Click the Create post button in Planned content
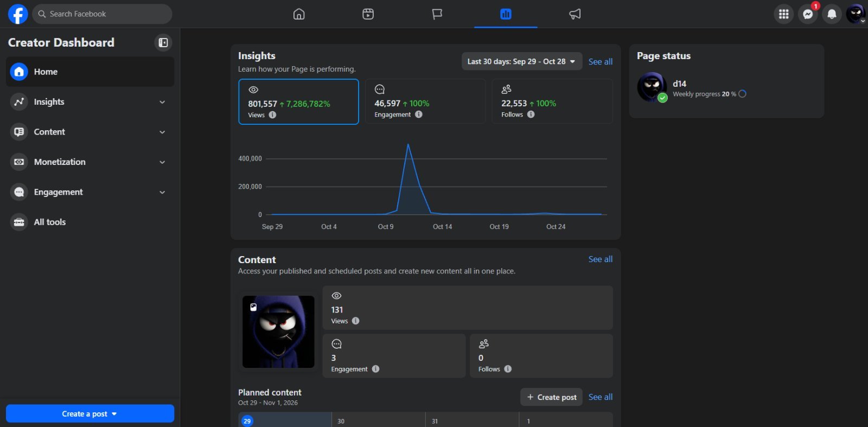868x427 pixels. [x=551, y=397]
